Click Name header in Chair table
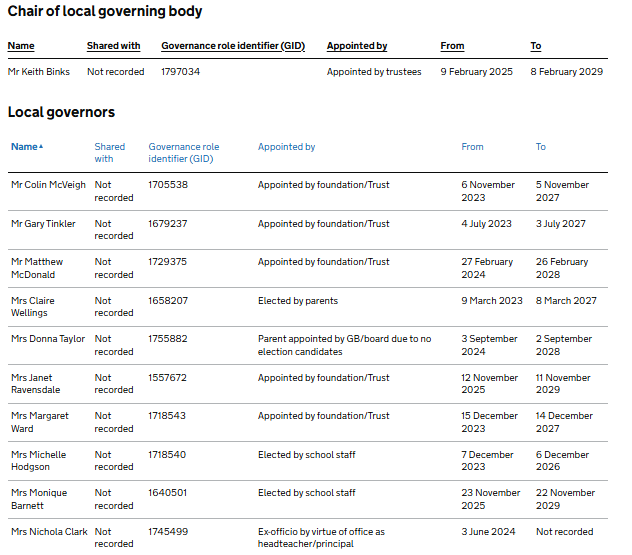Image resolution: width=632 pixels, height=555 pixels. 21,46
